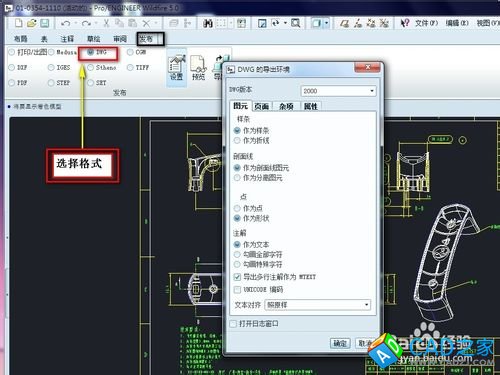Open the 编辑(E) menu

pos(457,23)
